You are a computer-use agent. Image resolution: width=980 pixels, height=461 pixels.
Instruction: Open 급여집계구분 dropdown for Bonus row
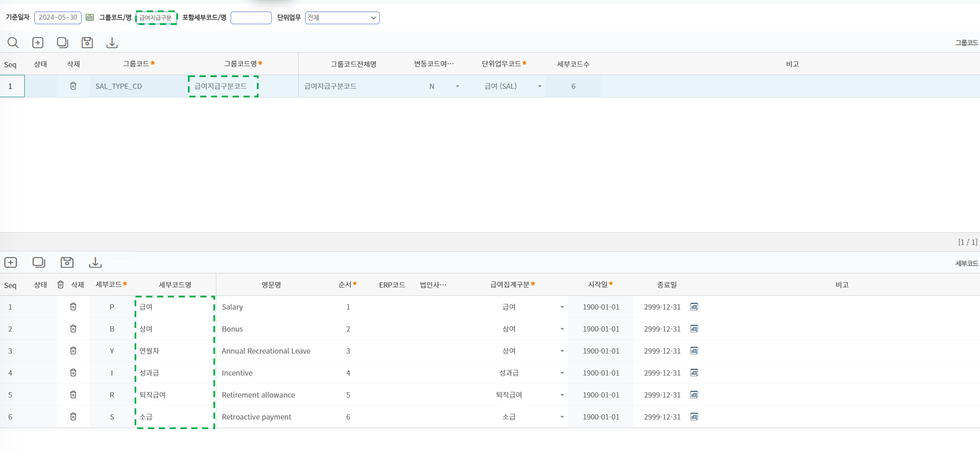(x=562, y=329)
